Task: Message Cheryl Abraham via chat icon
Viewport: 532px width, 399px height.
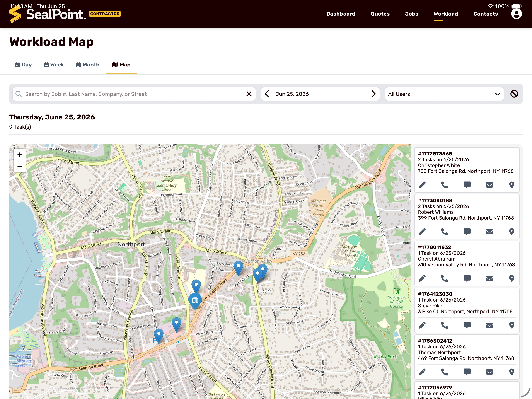Action: [x=467, y=278]
